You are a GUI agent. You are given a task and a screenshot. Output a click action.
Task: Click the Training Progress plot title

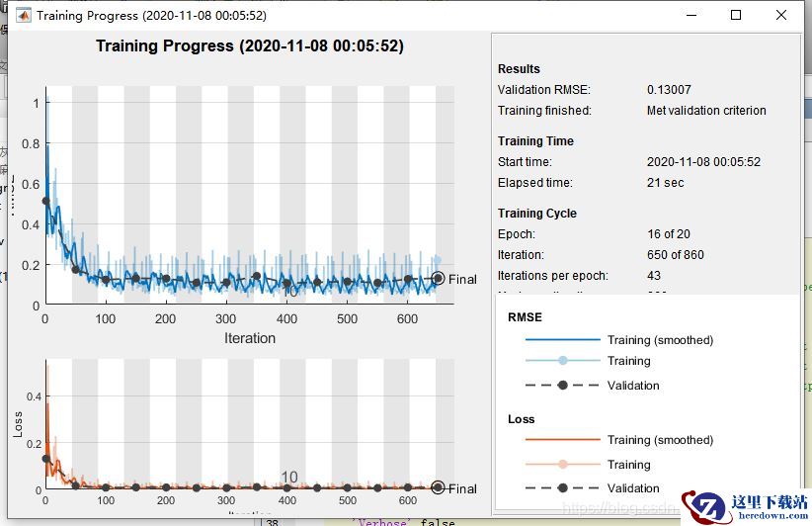tap(250, 46)
